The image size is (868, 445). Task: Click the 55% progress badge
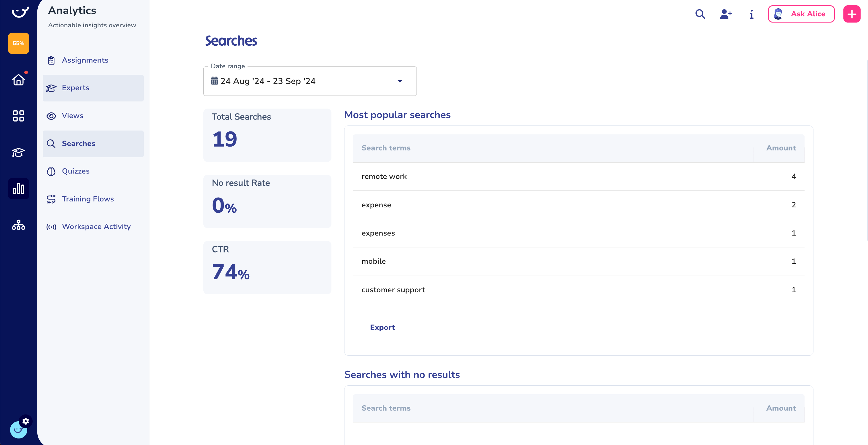[x=19, y=43]
